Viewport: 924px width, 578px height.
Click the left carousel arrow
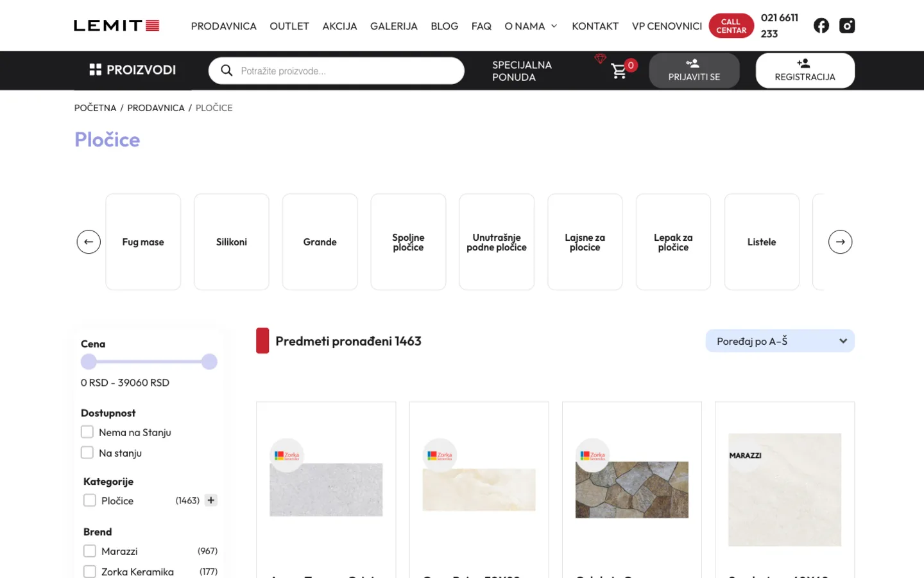coord(89,242)
